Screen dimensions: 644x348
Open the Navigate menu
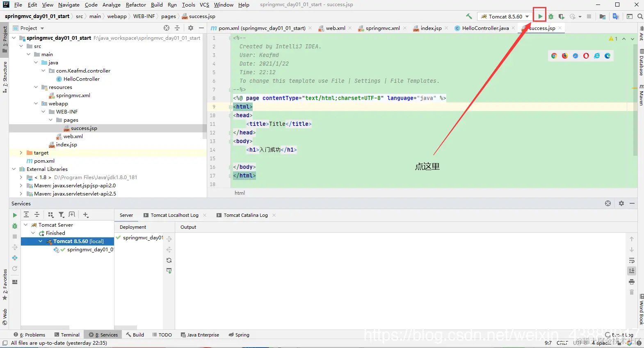coord(69,5)
